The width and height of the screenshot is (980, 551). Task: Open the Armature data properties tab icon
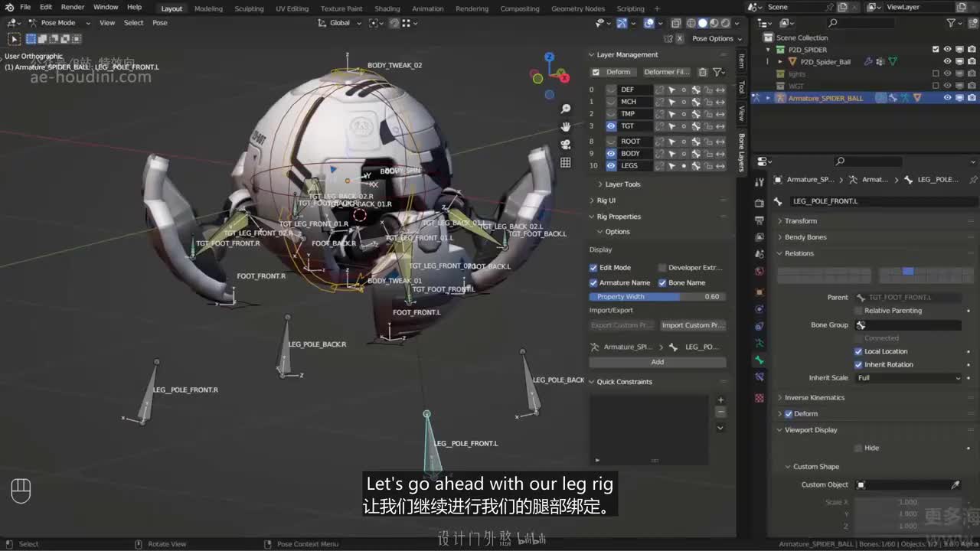pyautogui.click(x=759, y=343)
